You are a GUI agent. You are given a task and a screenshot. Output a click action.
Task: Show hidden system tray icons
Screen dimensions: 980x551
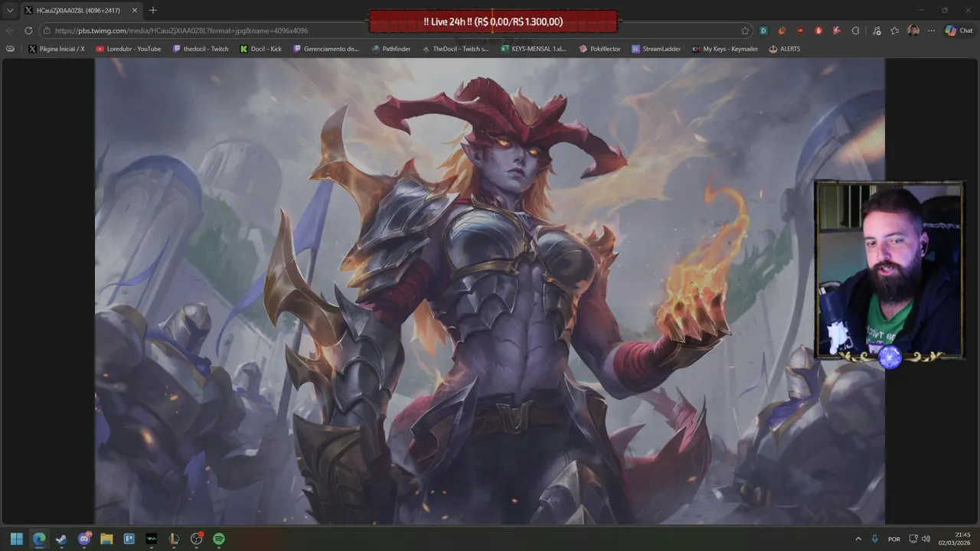click(858, 539)
